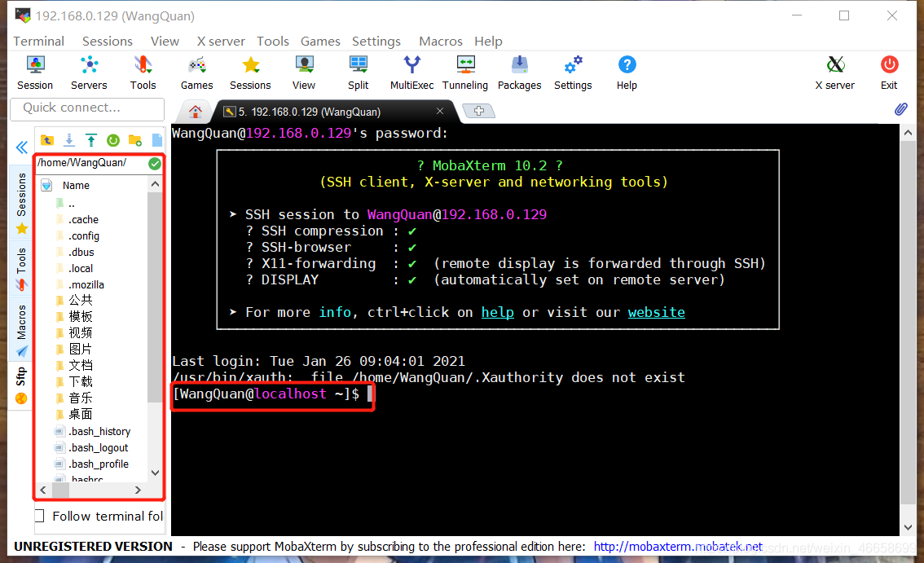Click the Servers toolbar icon
This screenshot has height=563, width=924.
(89, 73)
